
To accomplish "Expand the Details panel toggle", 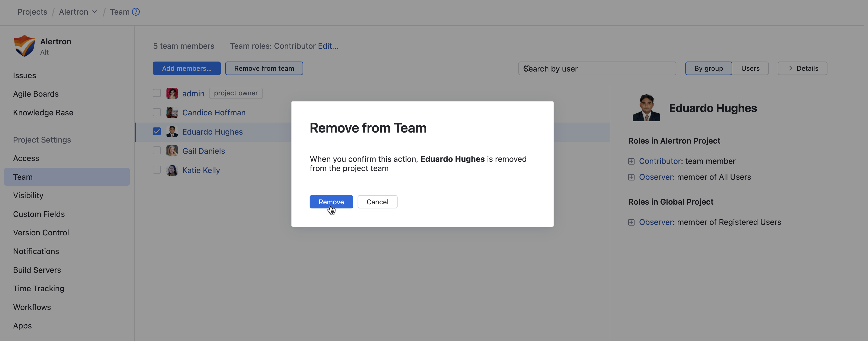I will click(x=802, y=68).
